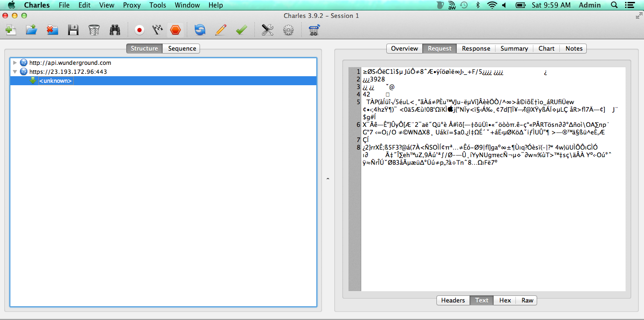
Task: Open the Proxy menu
Action: pos(132,5)
